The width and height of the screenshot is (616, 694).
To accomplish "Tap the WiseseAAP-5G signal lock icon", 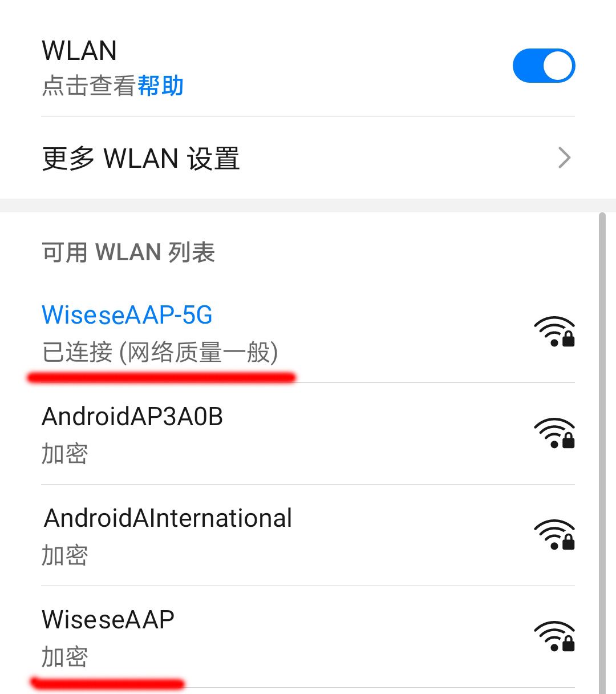I will 554,332.
